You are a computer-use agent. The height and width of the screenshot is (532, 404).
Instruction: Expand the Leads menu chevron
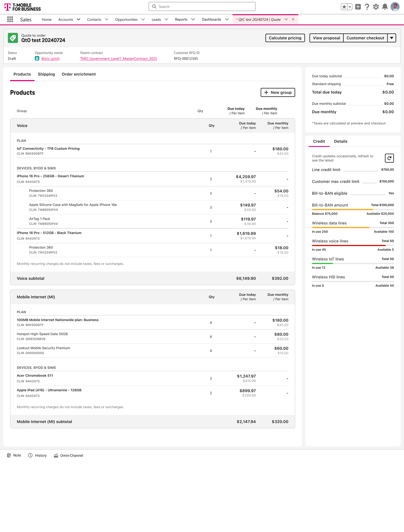point(166,20)
